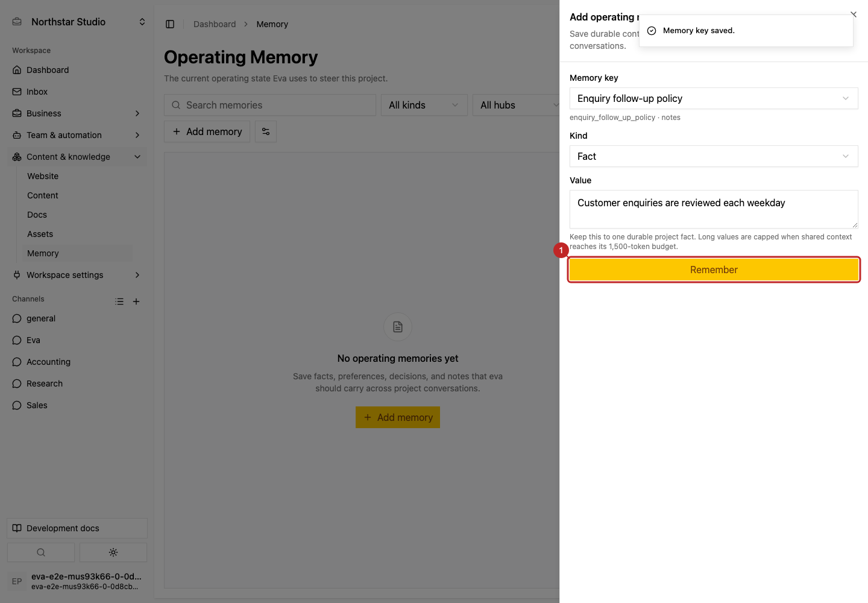Viewport: 868px width, 603px height.
Task: Click the empty-state document icon
Action: pyautogui.click(x=398, y=327)
